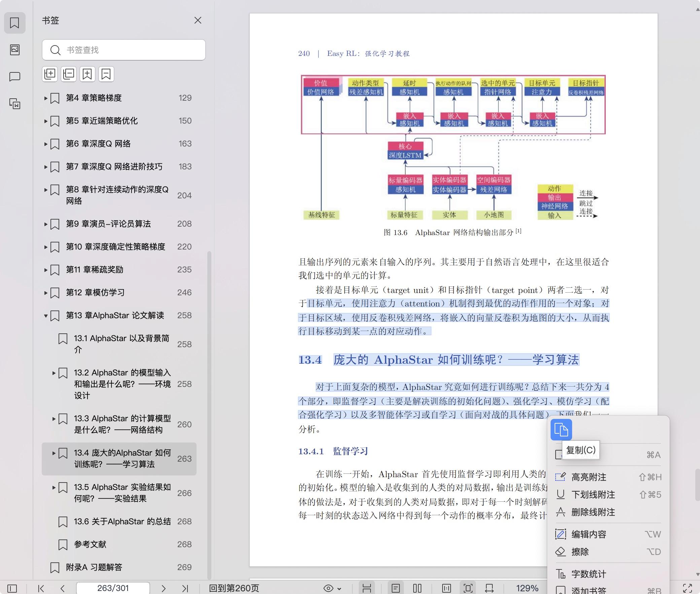Viewport: 700px width, 594px height.
Task: Collapse the 第13 章AlphaStar 论文解读 bookmark
Action: pyautogui.click(x=46, y=316)
